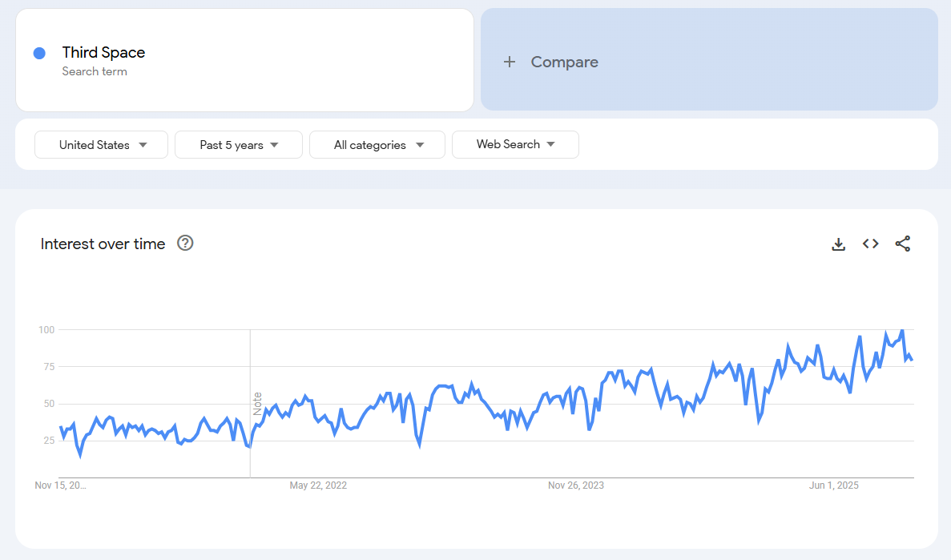Viewport: 951px width, 560px height.
Task: Click the Nov 26, 2023 axis label
Action: click(576, 485)
